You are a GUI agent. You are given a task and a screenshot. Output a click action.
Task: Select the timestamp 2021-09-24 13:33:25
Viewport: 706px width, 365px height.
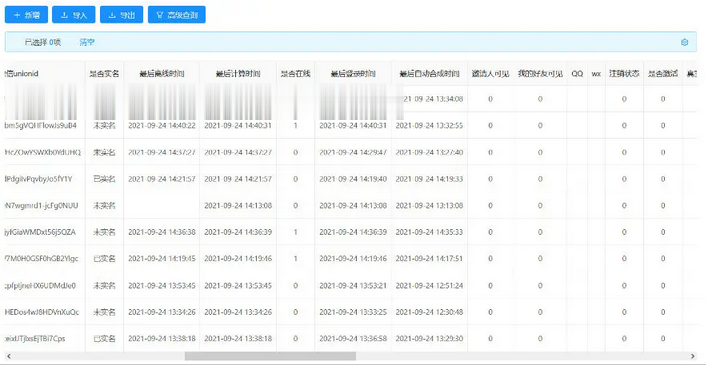click(x=353, y=312)
